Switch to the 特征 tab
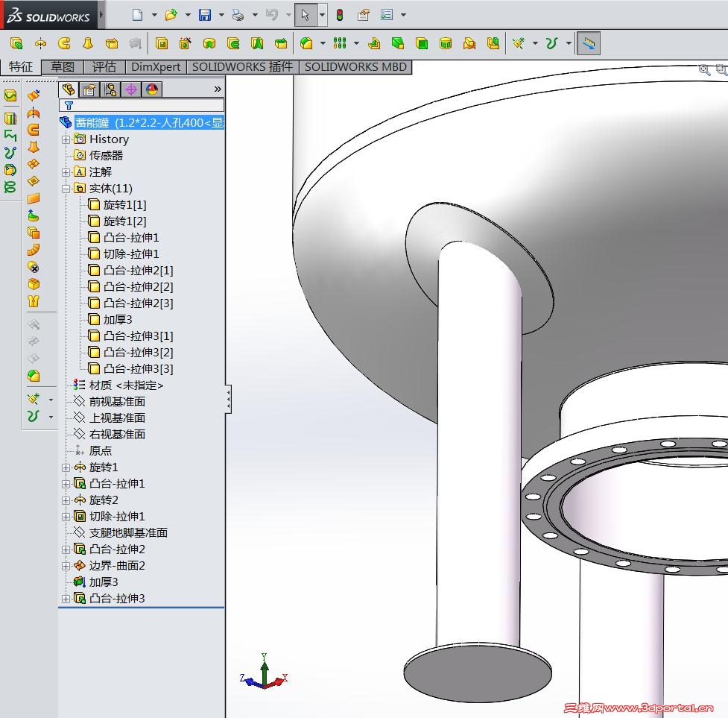This screenshot has height=718, width=728. coord(21,67)
